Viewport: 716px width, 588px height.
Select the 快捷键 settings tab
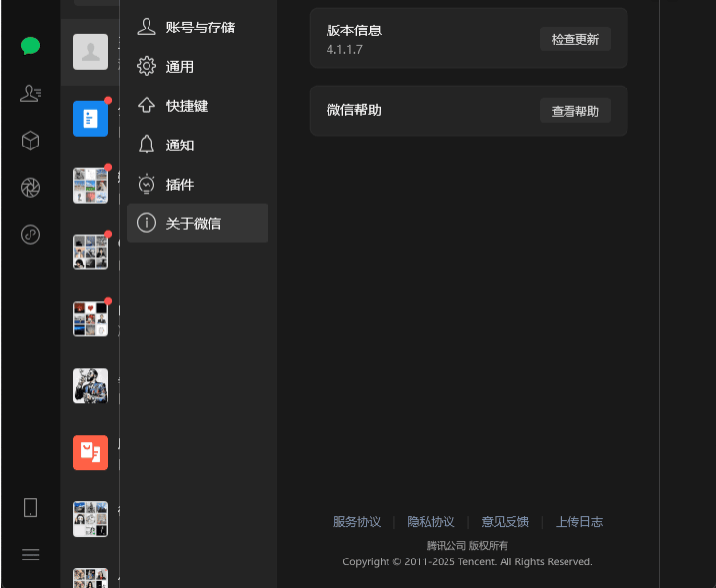click(x=198, y=106)
